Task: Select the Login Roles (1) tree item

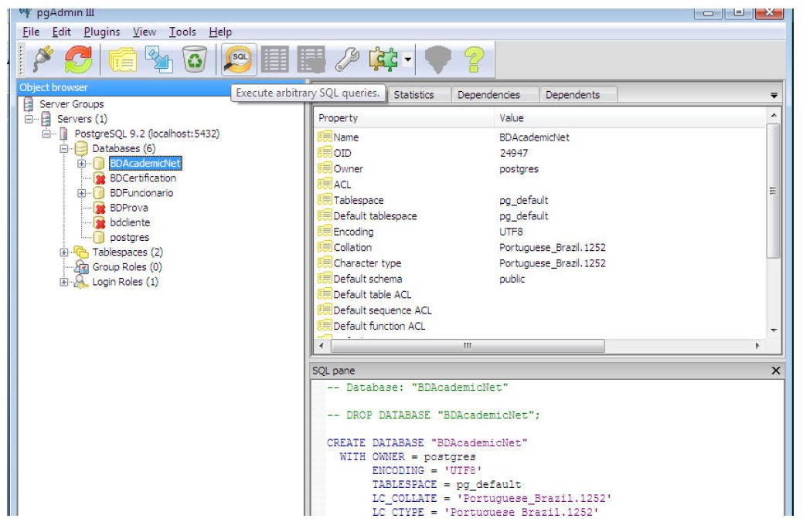Action: [x=125, y=282]
